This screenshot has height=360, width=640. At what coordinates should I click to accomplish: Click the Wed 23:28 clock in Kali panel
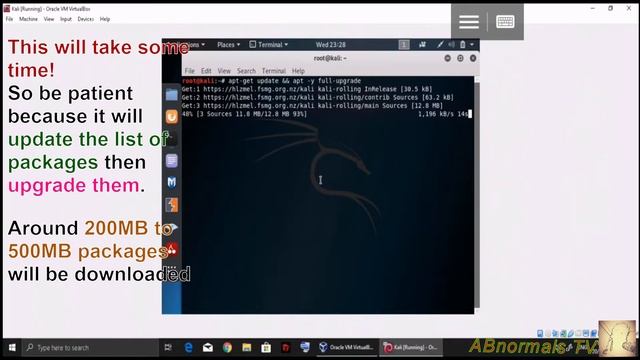click(x=331, y=44)
